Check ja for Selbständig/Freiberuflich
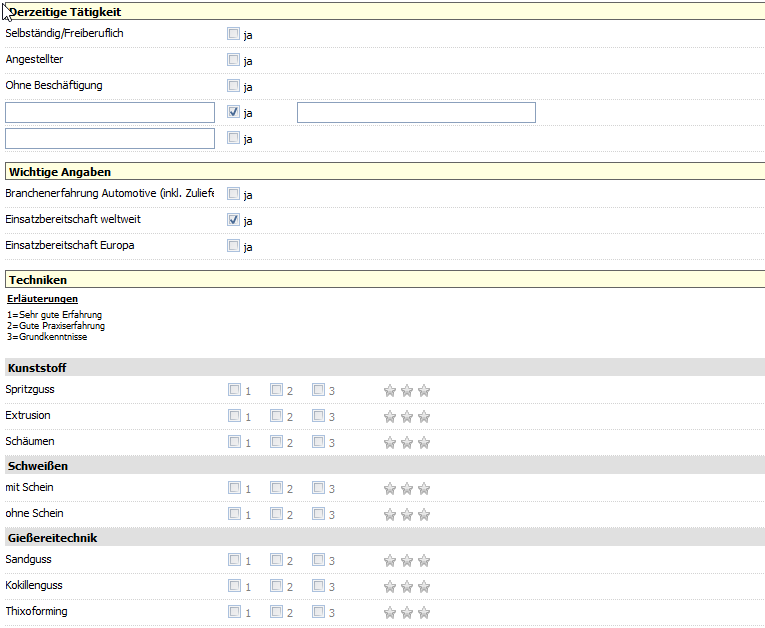The width and height of the screenshot is (765, 628). 233,33
